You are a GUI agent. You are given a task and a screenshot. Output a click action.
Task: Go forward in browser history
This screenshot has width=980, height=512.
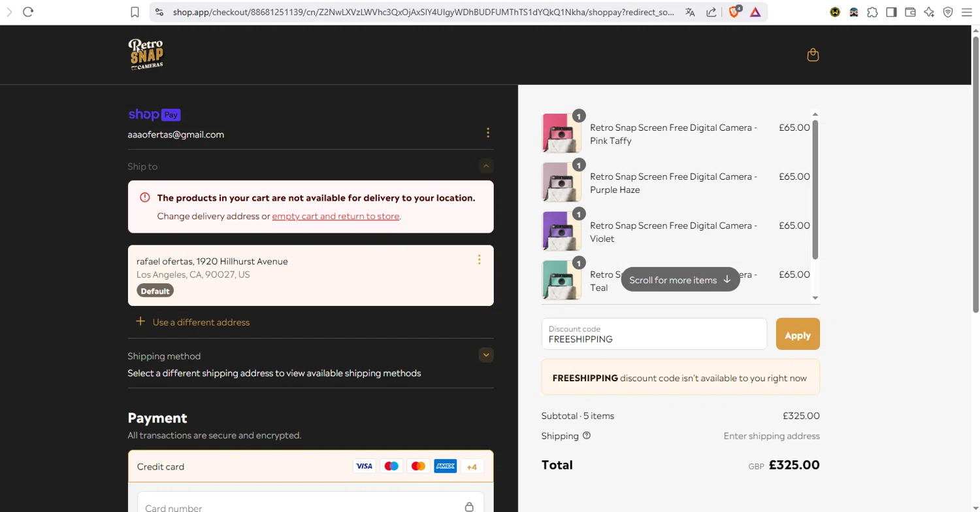click(9, 12)
